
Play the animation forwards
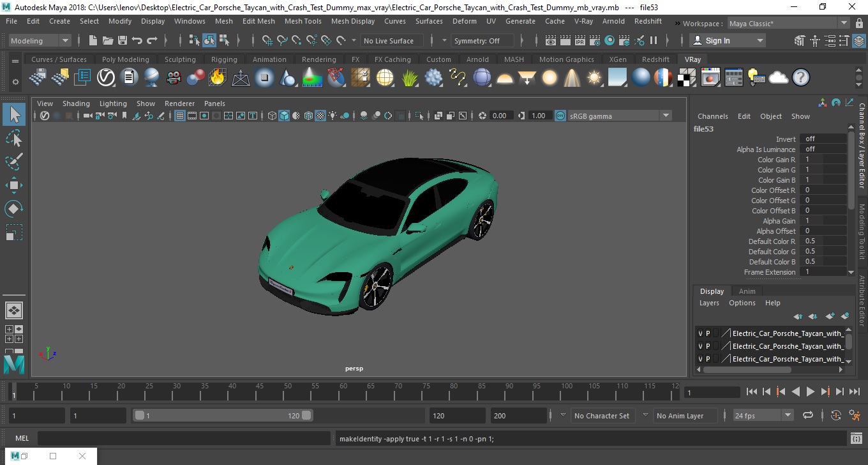pos(810,392)
